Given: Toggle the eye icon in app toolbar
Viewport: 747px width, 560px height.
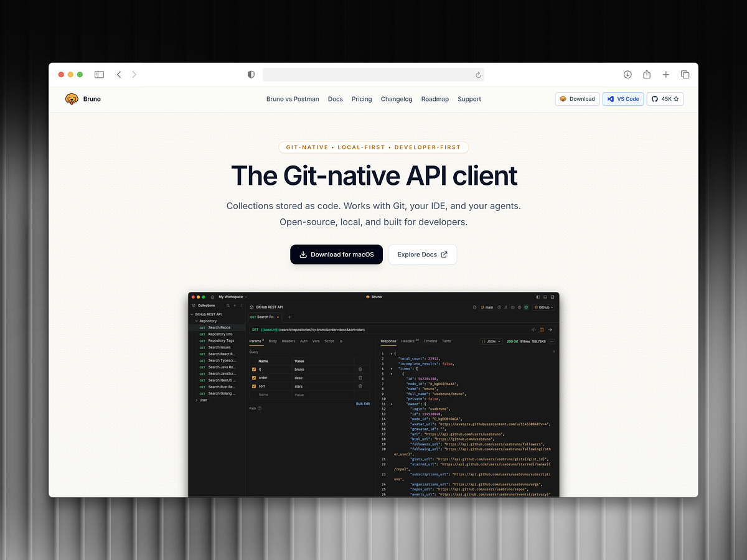Looking at the screenshot, I should click(512, 307).
